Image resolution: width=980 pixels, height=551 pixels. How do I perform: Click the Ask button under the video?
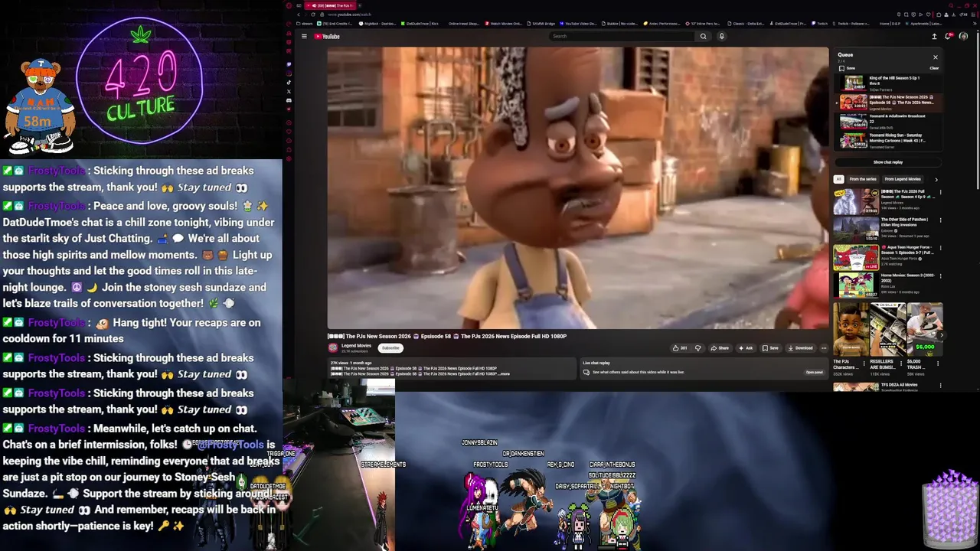click(x=746, y=348)
